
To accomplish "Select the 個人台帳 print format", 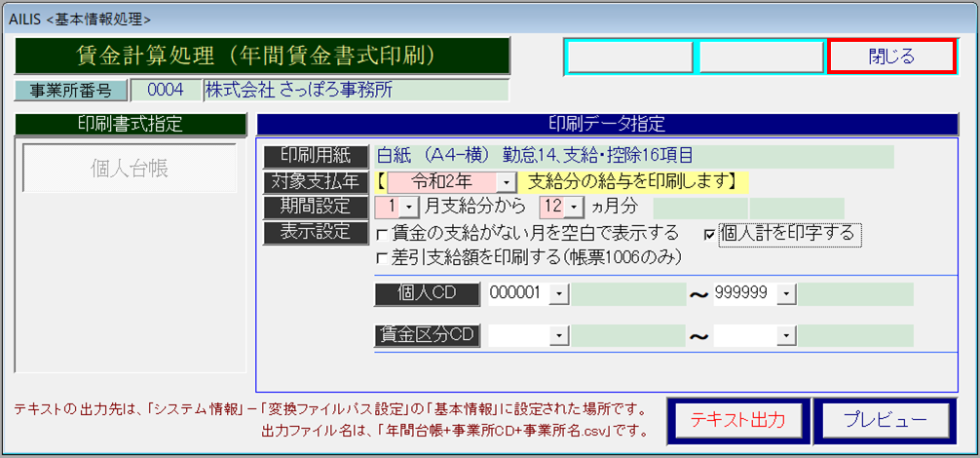I will (x=130, y=169).
